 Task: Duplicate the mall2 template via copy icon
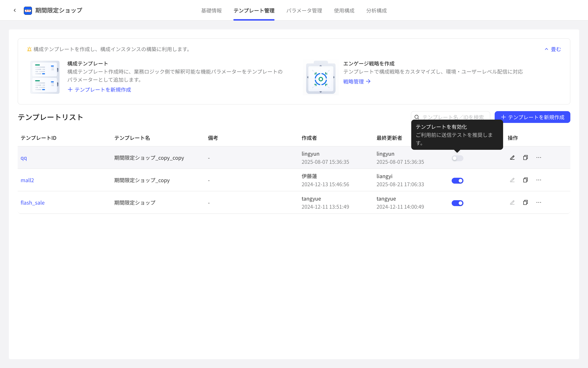(x=525, y=180)
